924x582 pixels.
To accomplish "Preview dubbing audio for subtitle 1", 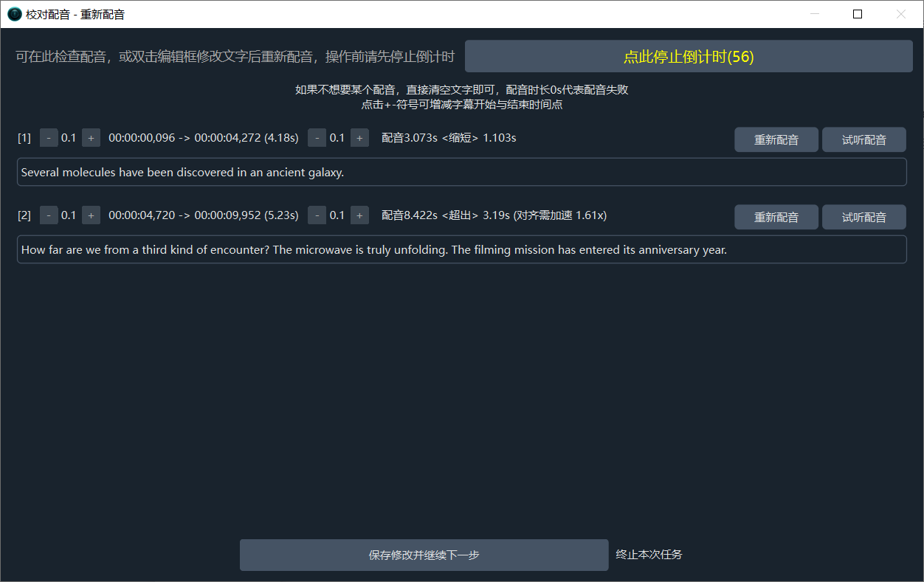I will [863, 139].
